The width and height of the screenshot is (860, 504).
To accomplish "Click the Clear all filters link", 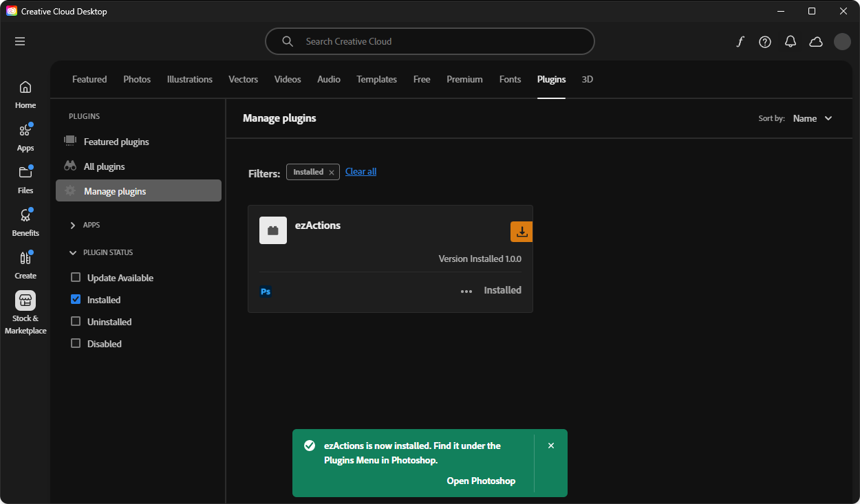I will point(361,172).
